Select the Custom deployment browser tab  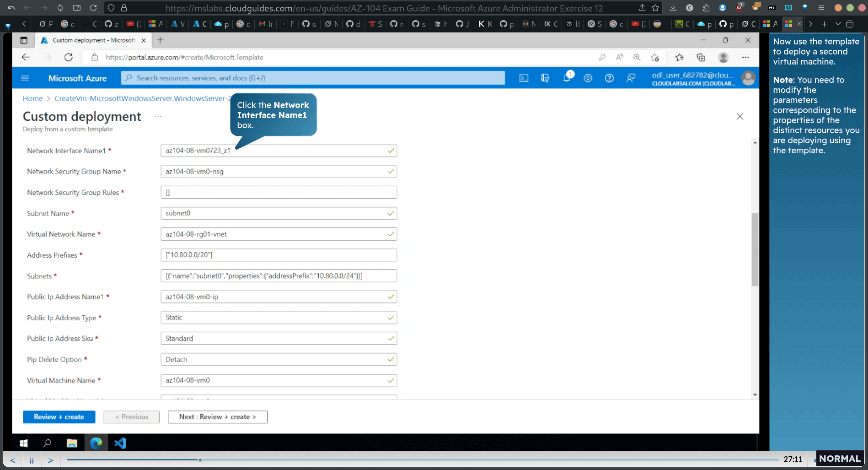[93, 40]
